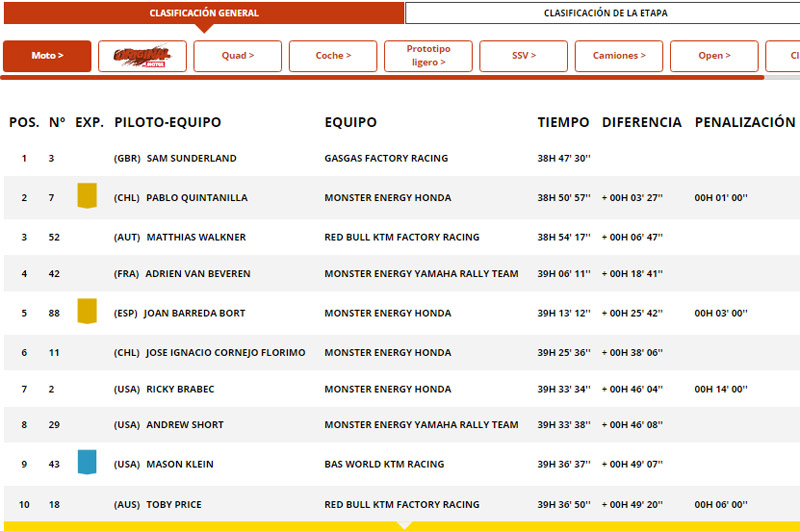Click Barreda's difference + 00H 25' 42''
The width and height of the screenshot is (800, 531).
pos(632,313)
